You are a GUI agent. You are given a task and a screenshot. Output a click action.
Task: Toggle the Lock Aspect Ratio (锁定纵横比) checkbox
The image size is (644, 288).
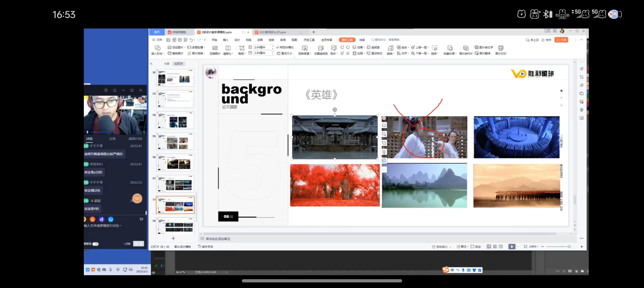coord(278,47)
